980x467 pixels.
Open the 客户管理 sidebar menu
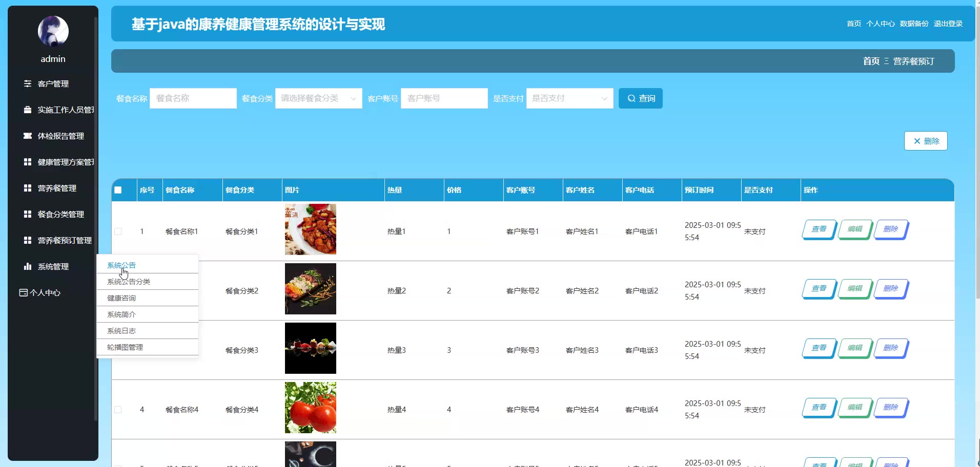point(53,83)
